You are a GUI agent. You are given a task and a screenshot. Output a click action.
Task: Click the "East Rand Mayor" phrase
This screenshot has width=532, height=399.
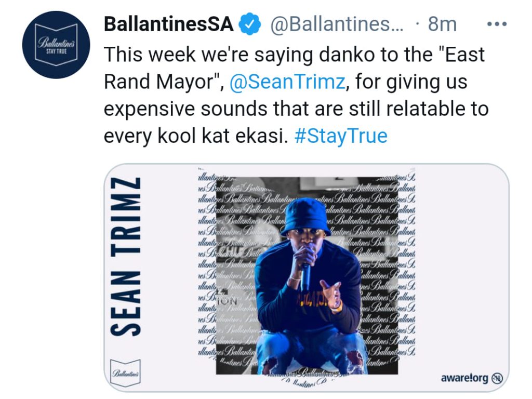tap(437, 55)
